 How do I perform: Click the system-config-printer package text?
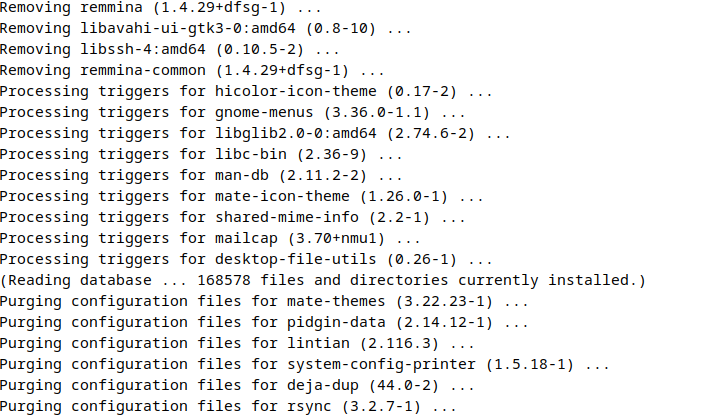(381, 365)
